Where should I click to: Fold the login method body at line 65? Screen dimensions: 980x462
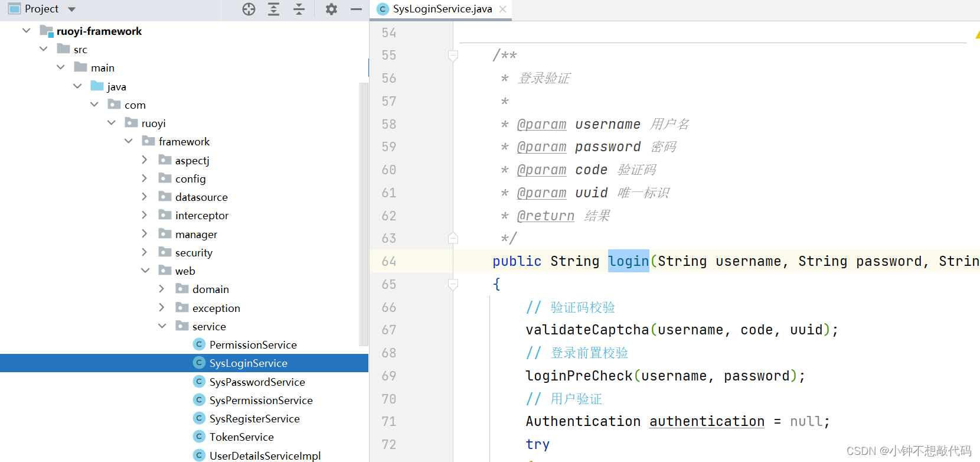(x=453, y=284)
